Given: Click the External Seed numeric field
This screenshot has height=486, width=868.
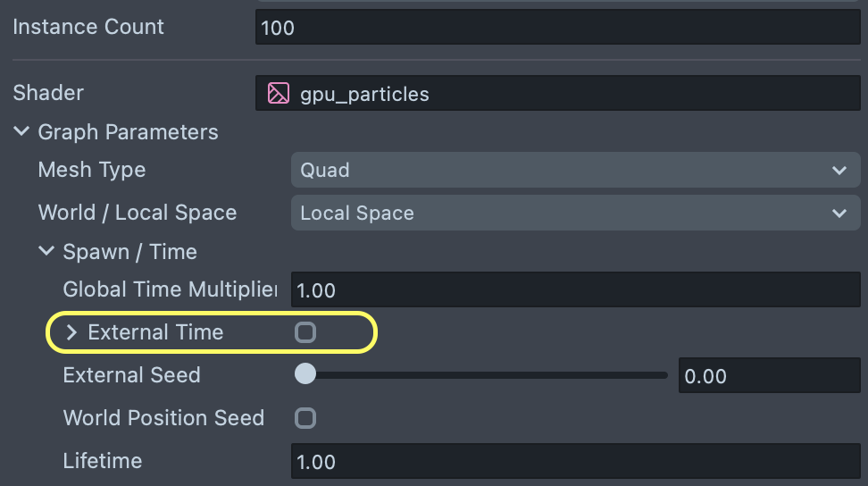Looking at the screenshot, I should click(768, 376).
